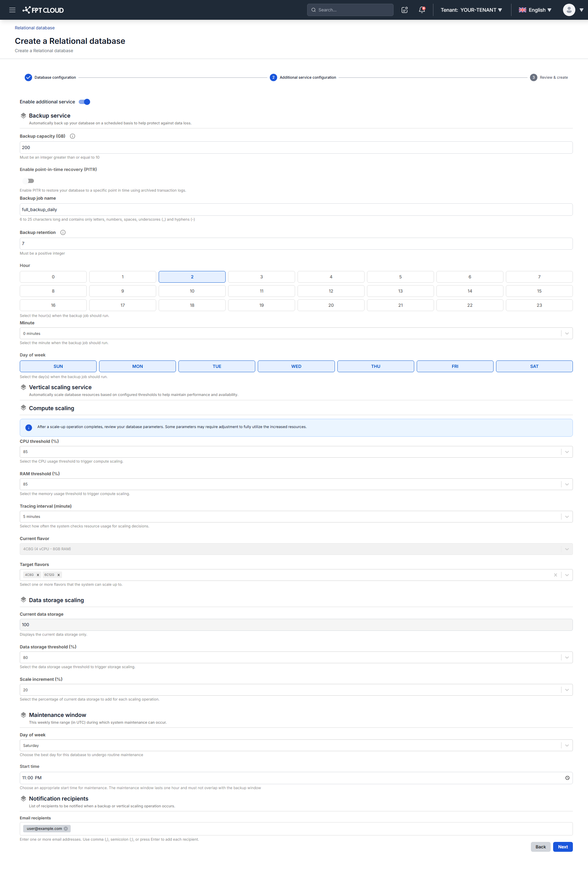This screenshot has height=874, width=588.
Task: Click the Next button
Action: [562, 847]
